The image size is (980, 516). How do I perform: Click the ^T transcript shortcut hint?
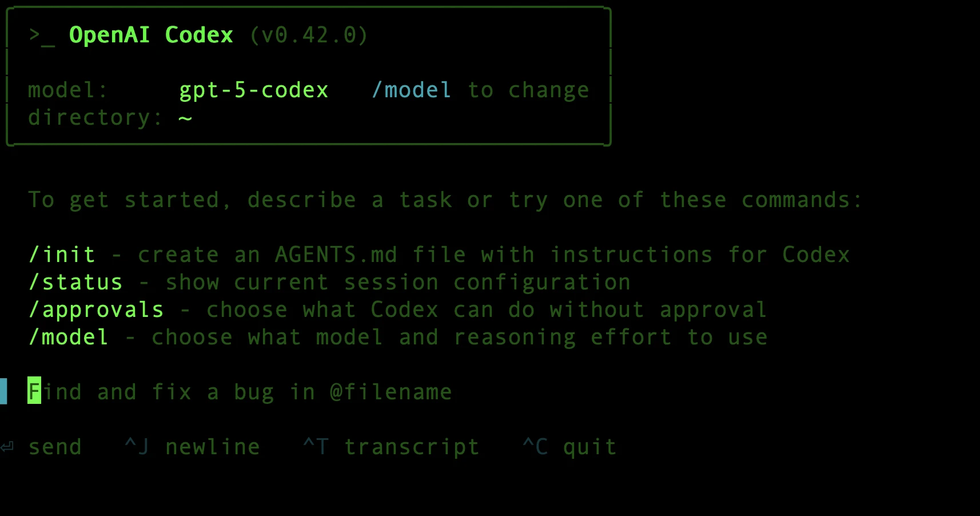pos(391,447)
